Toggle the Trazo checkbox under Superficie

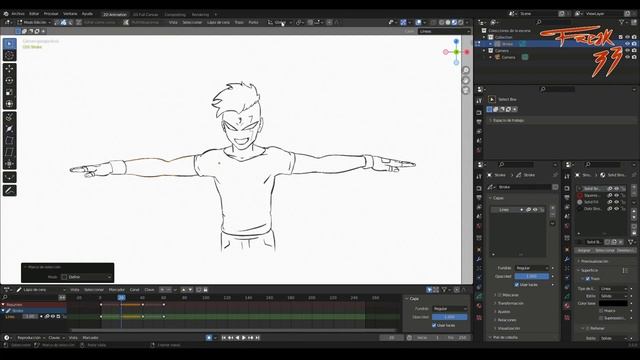coord(588,278)
